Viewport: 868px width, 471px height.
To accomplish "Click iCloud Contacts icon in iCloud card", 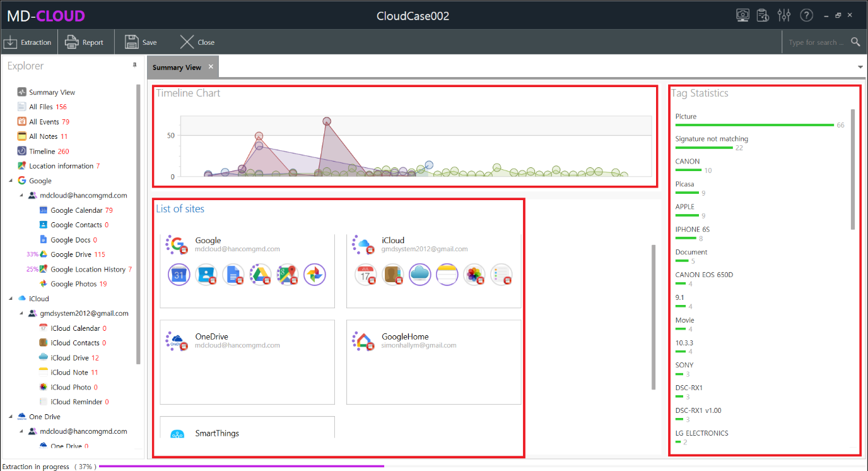I will (x=393, y=275).
